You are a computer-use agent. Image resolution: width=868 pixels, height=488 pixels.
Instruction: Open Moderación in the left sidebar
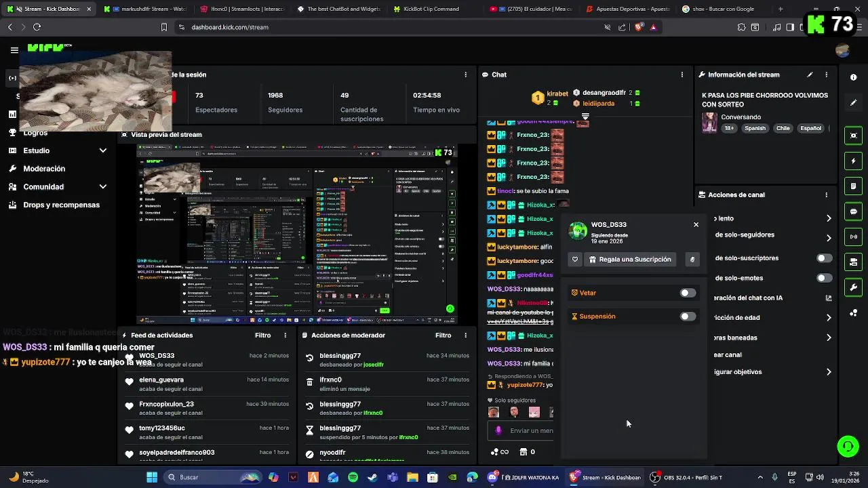coord(44,169)
